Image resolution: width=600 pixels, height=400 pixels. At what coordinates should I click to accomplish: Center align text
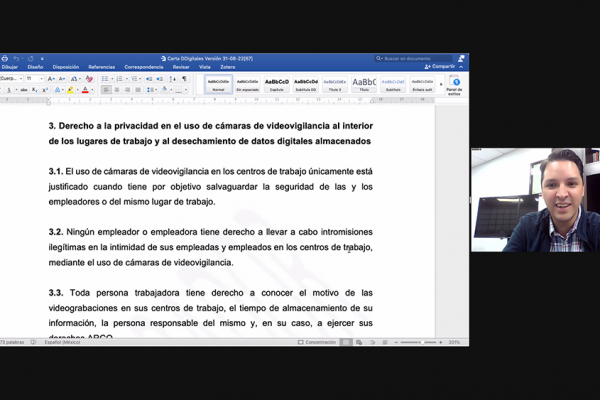117,90
